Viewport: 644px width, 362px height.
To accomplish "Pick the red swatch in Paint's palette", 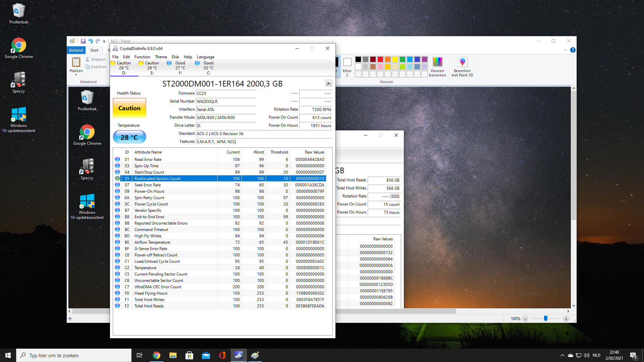I will pos(380,59).
